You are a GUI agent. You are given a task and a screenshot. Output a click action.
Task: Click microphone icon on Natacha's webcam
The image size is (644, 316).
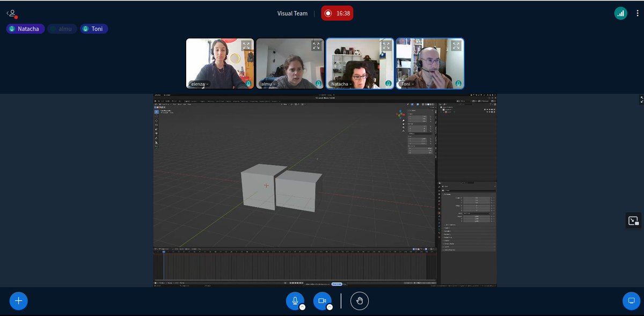389,84
